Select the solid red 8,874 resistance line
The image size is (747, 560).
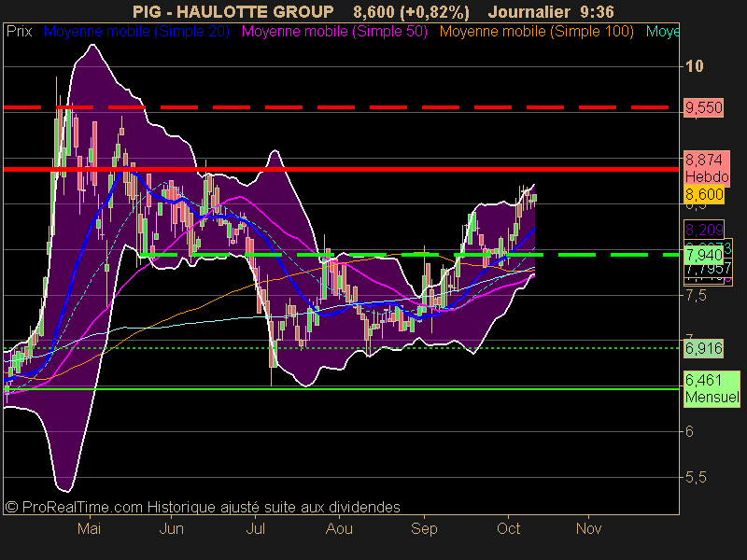click(341, 169)
